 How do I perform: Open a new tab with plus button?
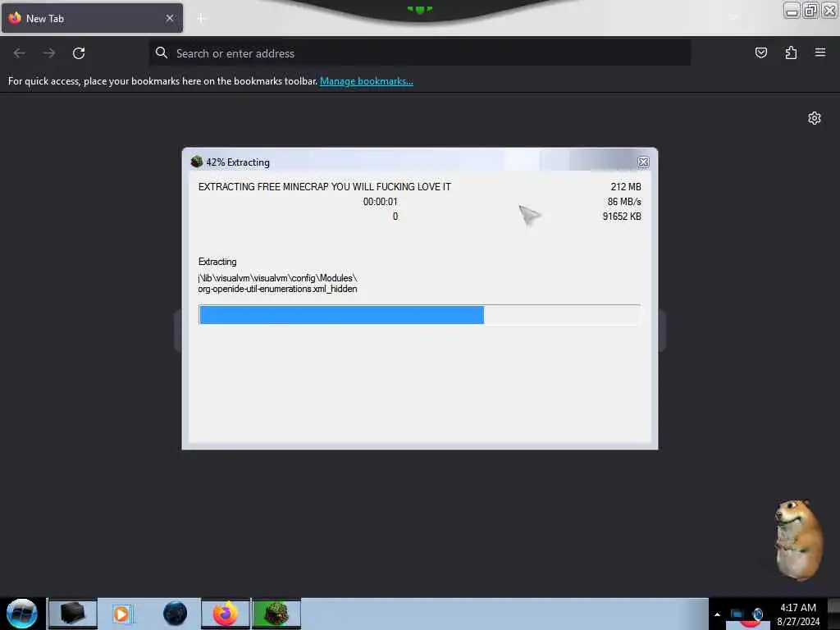[201, 18]
